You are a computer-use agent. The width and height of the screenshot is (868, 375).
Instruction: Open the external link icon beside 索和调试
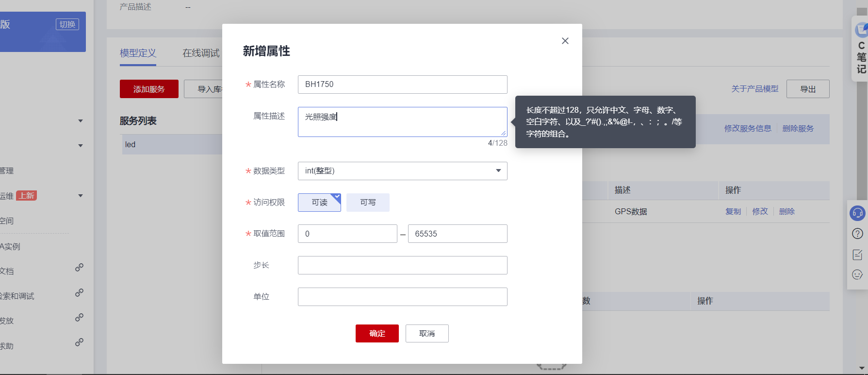79,293
